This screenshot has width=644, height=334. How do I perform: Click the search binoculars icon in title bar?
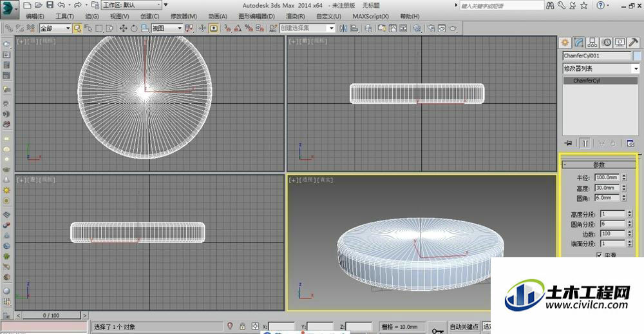551,5
